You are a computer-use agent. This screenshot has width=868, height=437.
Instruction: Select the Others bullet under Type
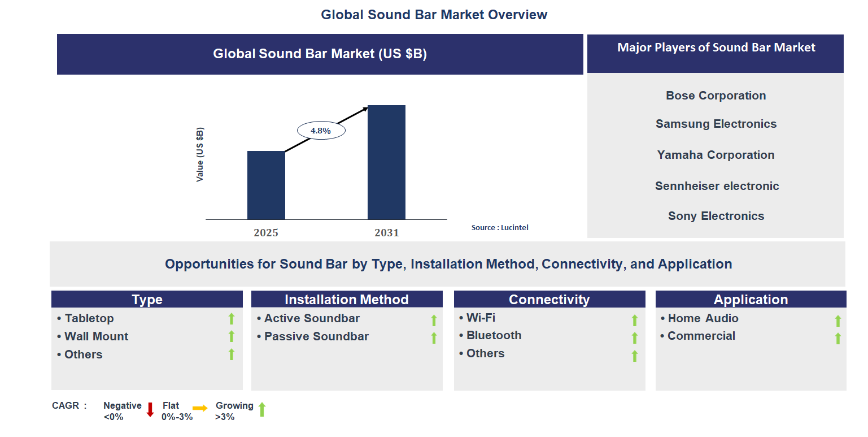pyautogui.click(x=84, y=354)
